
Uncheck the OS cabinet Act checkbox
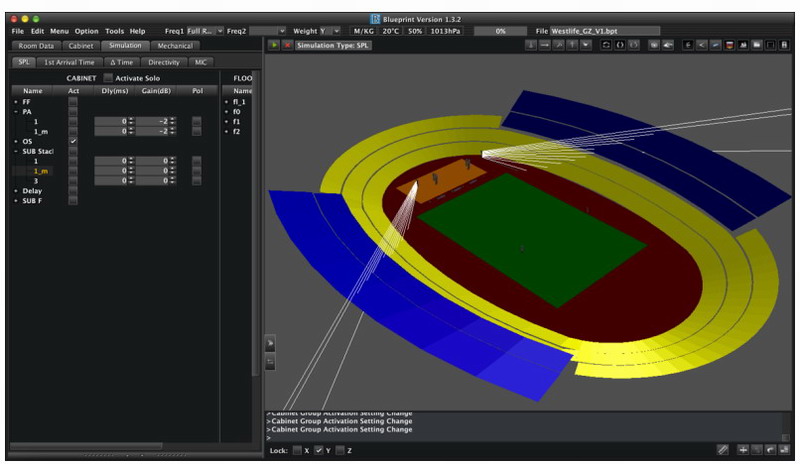pos(73,141)
